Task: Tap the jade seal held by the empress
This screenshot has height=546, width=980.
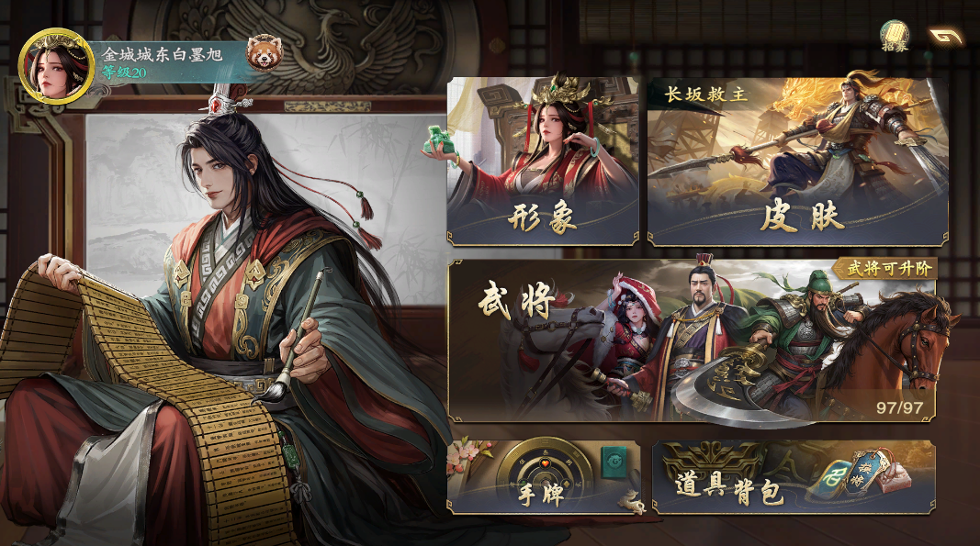Action: [443, 139]
